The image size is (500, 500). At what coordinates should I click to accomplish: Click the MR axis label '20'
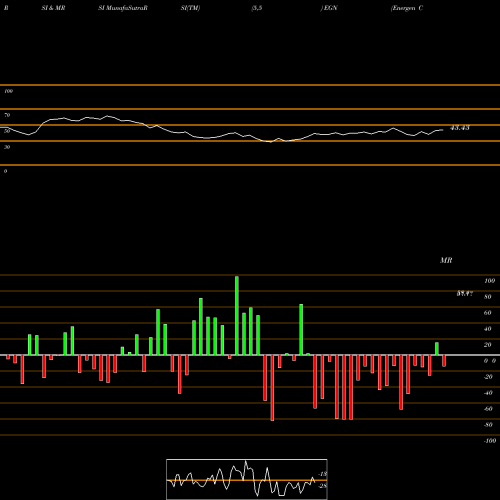click(x=487, y=345)
